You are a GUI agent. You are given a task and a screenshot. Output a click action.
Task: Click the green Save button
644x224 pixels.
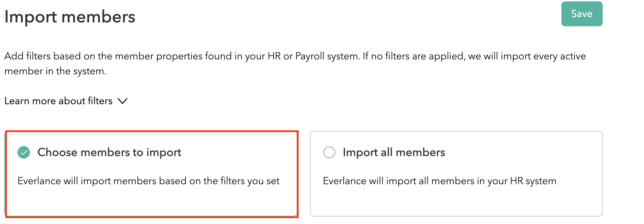[x=582, y=14]
